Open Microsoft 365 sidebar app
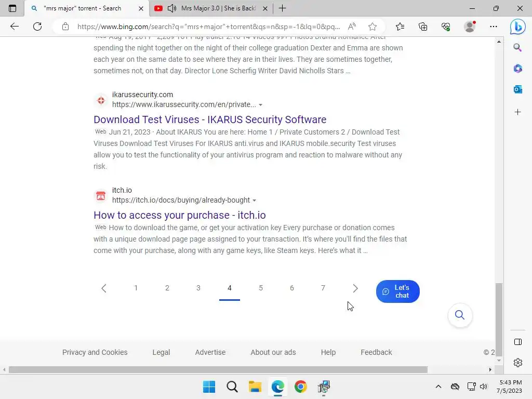 coord(517,69)
